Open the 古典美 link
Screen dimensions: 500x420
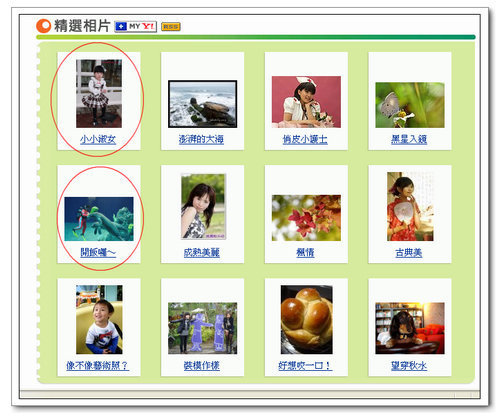[x=409, y=252]
